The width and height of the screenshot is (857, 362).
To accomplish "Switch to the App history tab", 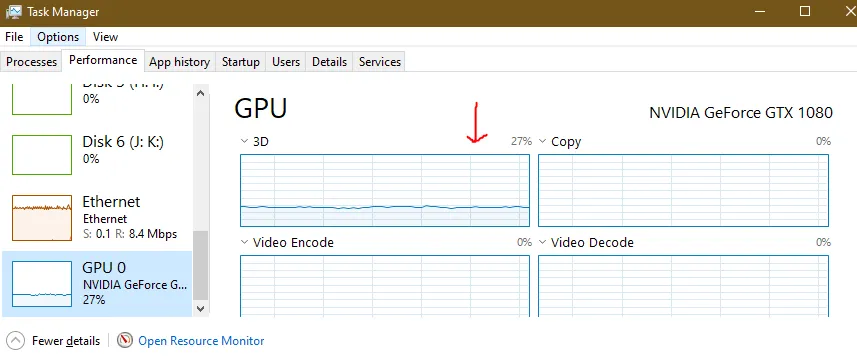I will point(179,62).
